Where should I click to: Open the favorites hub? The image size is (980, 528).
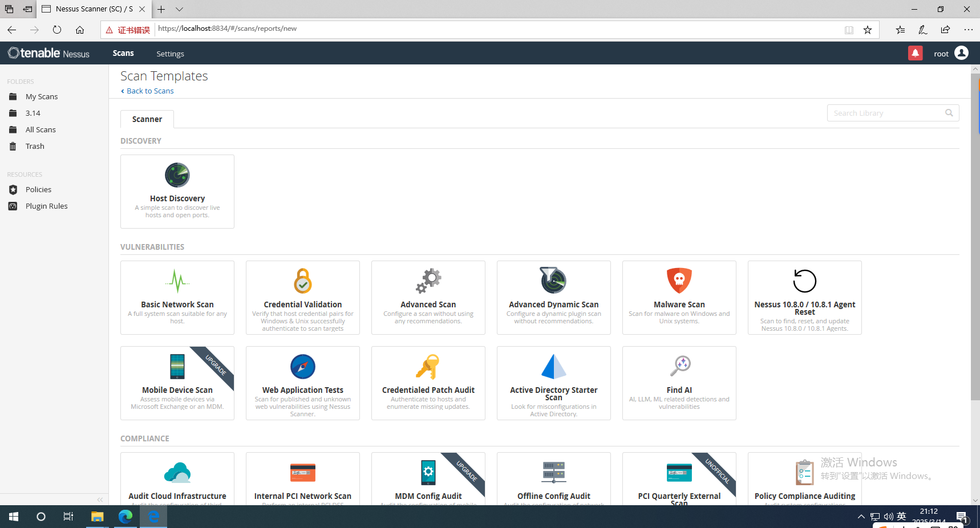click(x=900, y=30)
